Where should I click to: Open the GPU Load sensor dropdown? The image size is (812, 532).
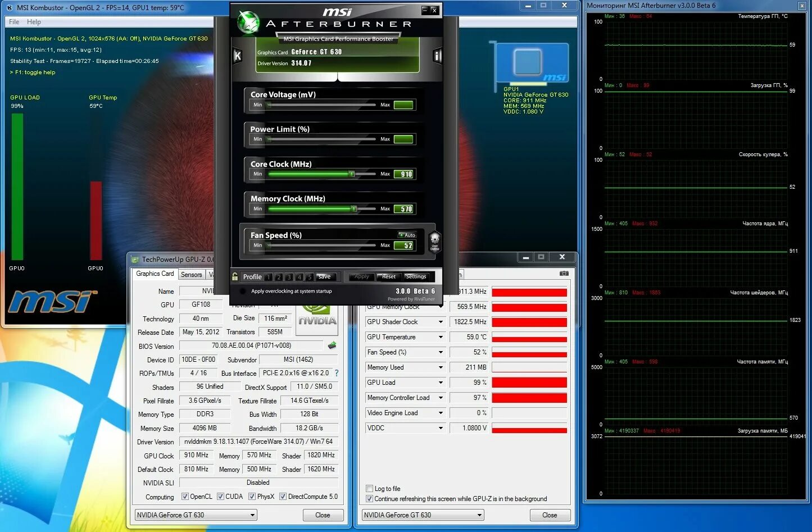coord(441,383)
